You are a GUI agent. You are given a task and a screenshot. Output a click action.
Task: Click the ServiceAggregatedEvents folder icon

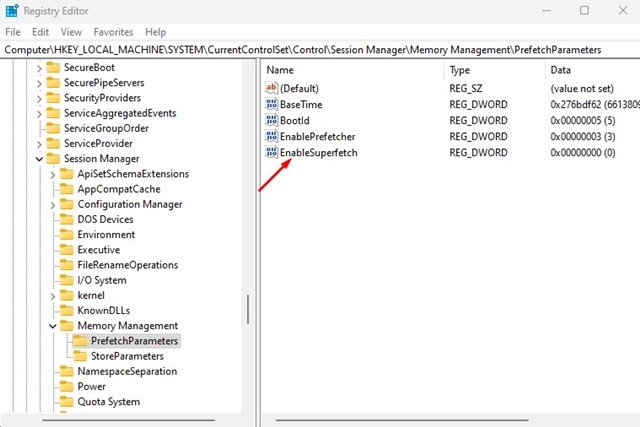(53, 113)
